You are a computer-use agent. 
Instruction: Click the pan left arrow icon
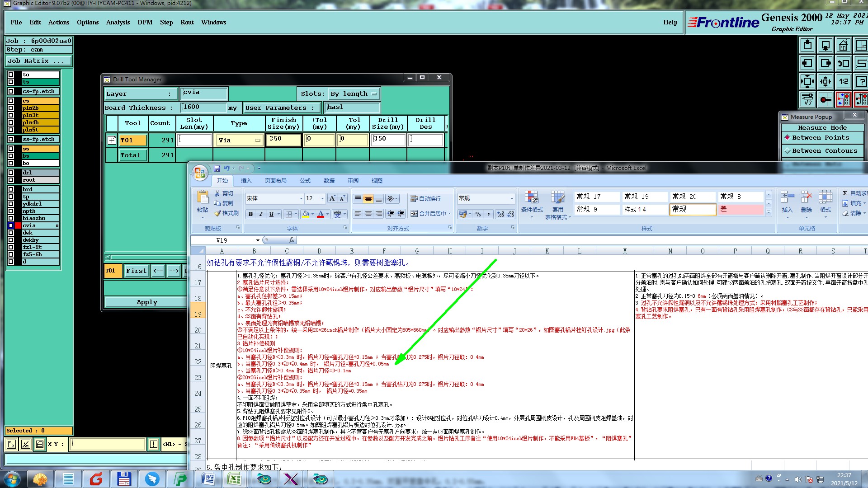(x=807, y=63)
